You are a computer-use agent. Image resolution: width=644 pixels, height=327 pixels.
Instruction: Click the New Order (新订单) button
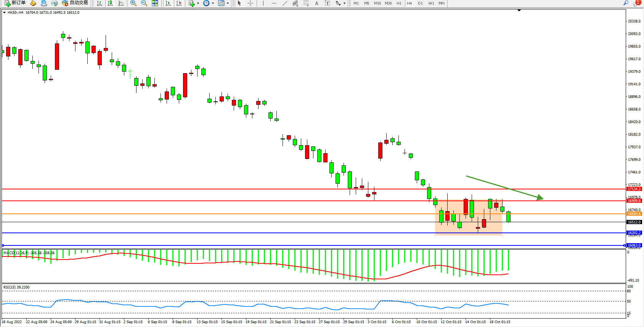pos(15,3)
